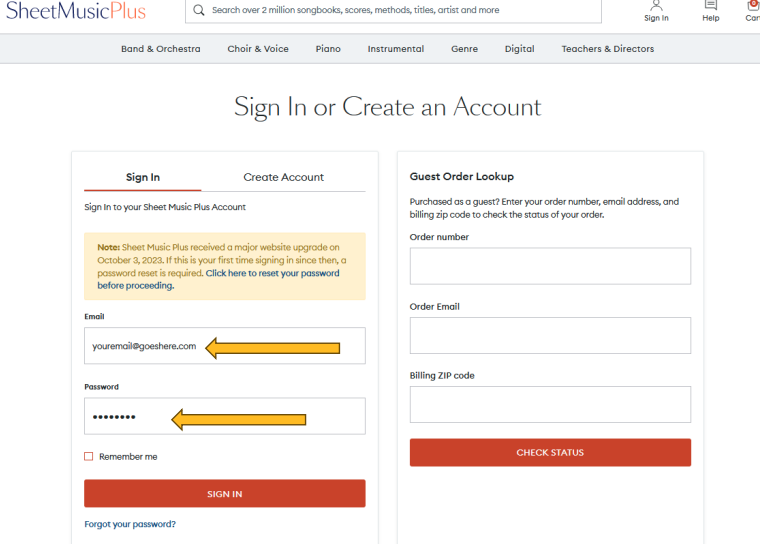Viewport: 760px width, 544px height.
Task: Expand the Instrumental menu
Action: [396, 49]
